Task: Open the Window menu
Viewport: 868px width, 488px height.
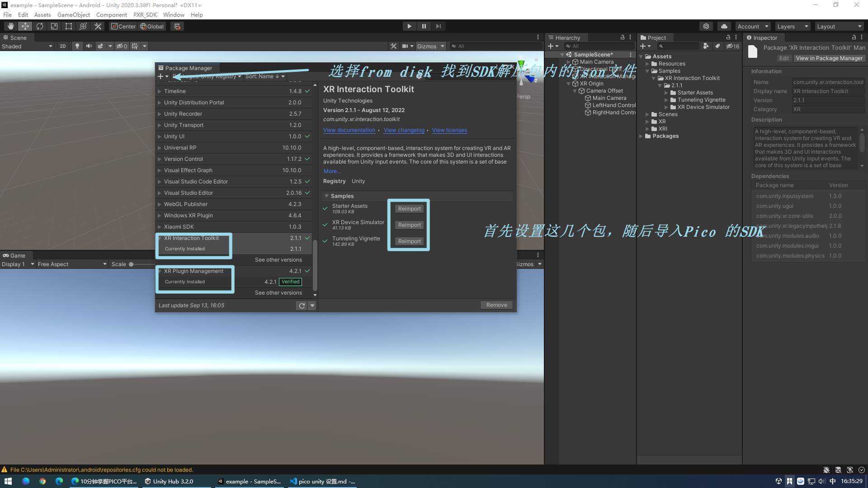Action: (x=174, y=14)
